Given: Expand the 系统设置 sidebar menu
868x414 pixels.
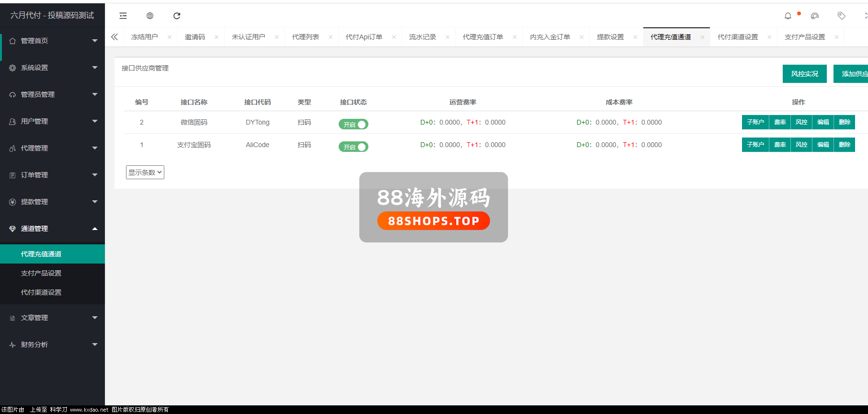Looking at the screenshot, I should click(x=52, y=68).
